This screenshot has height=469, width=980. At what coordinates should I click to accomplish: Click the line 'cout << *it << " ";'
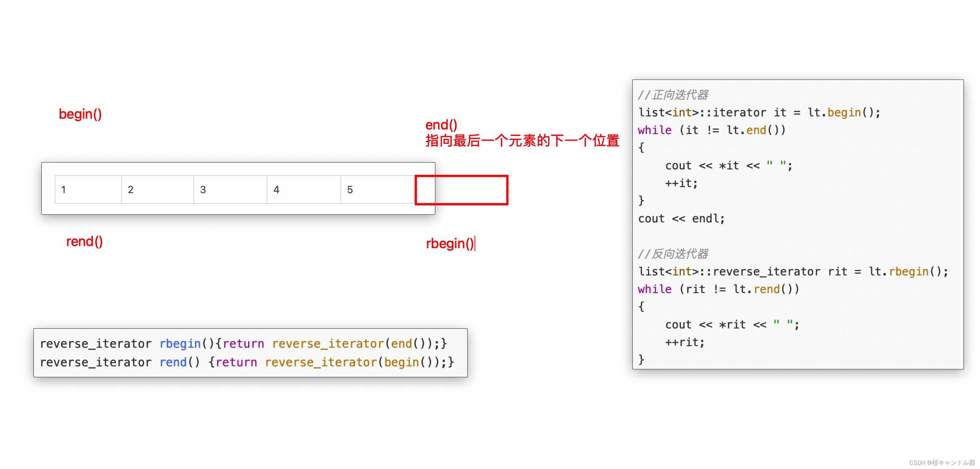point(729,165)
